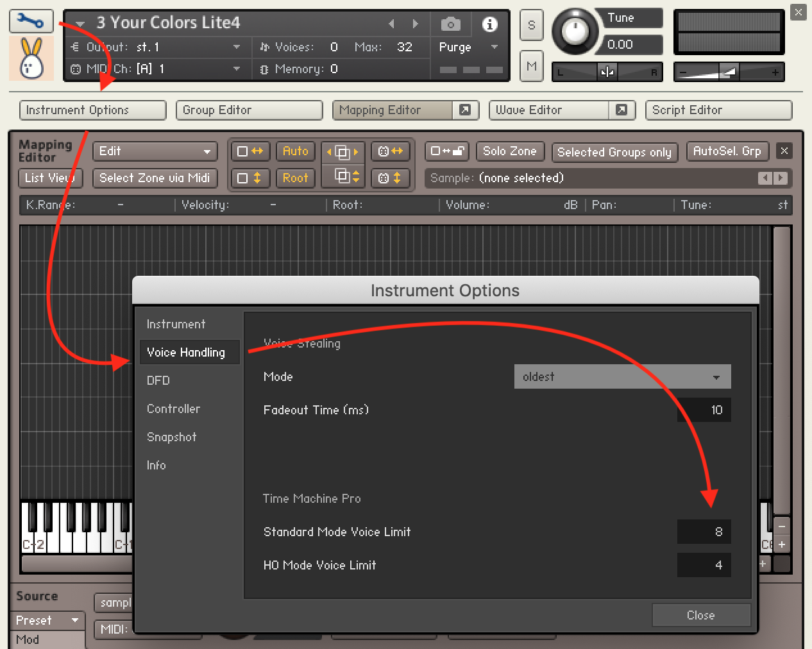Image resolution: width=812 pixels, height=649 pixels.
Task: Close the Mapping Editor panel X
Action: pos(784,151)
